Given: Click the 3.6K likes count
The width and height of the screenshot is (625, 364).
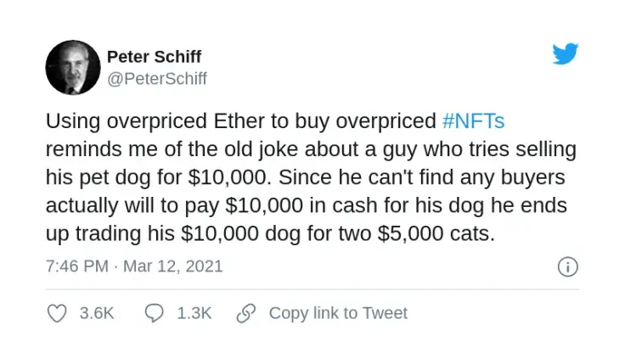Looking at the screenshot, I should pos(97,313).
